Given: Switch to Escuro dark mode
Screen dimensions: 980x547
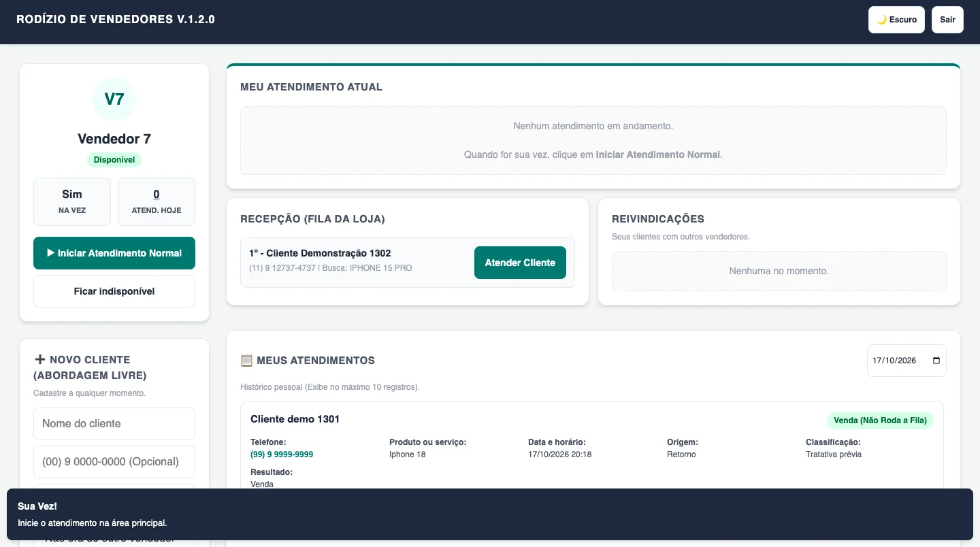Looking at the screenshot, I should click(896, 20).
